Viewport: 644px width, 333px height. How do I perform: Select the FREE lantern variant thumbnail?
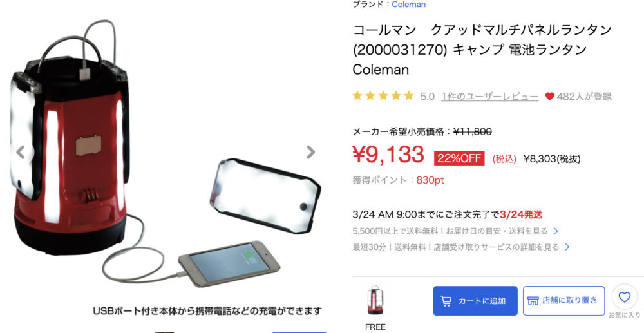(375, 300)
